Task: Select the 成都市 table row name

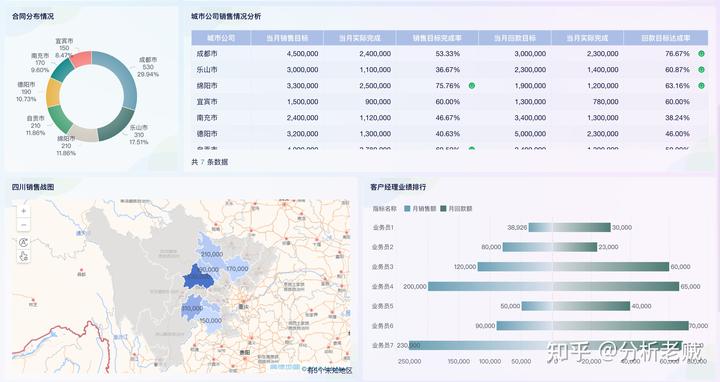Action: pyautogui.click(x=207, y=54)
